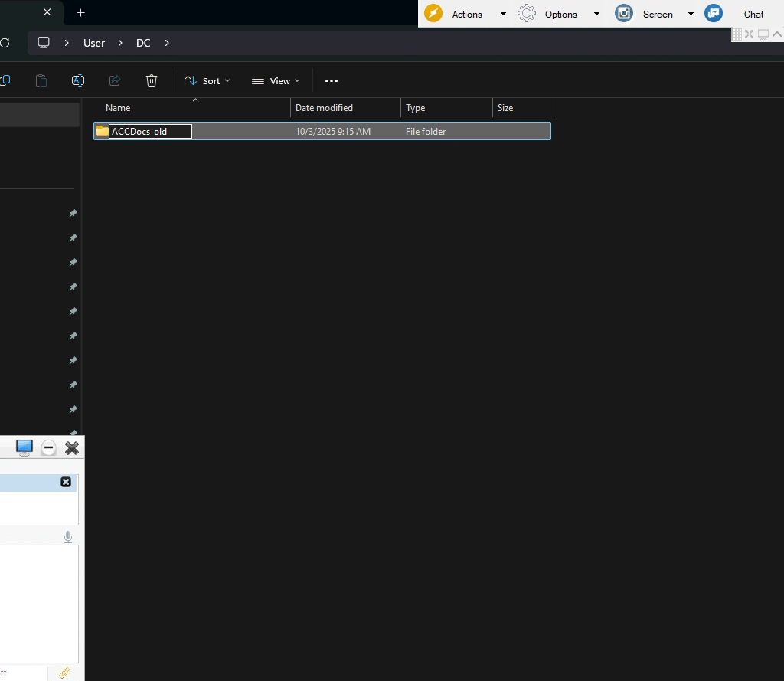Click the blue monitor icon in chat panel

tap(24, 447)
